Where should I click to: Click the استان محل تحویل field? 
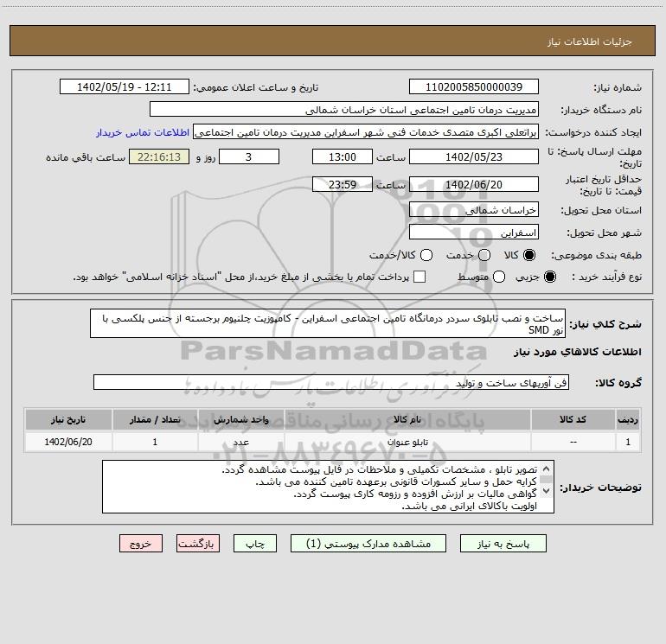coord(474,209)
